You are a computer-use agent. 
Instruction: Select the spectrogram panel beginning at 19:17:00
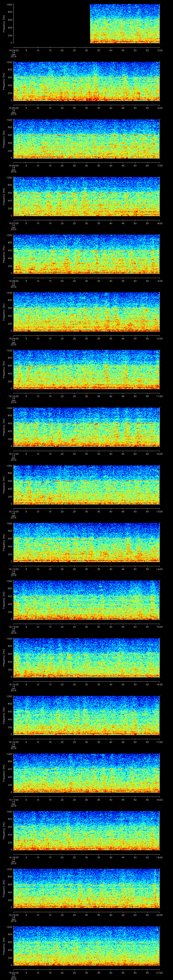pos(87,773)
